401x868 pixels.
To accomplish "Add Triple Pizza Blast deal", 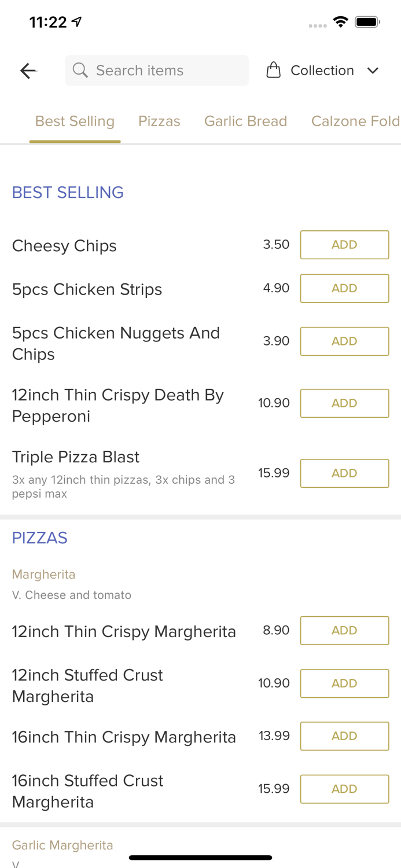I will click(344, 473).
